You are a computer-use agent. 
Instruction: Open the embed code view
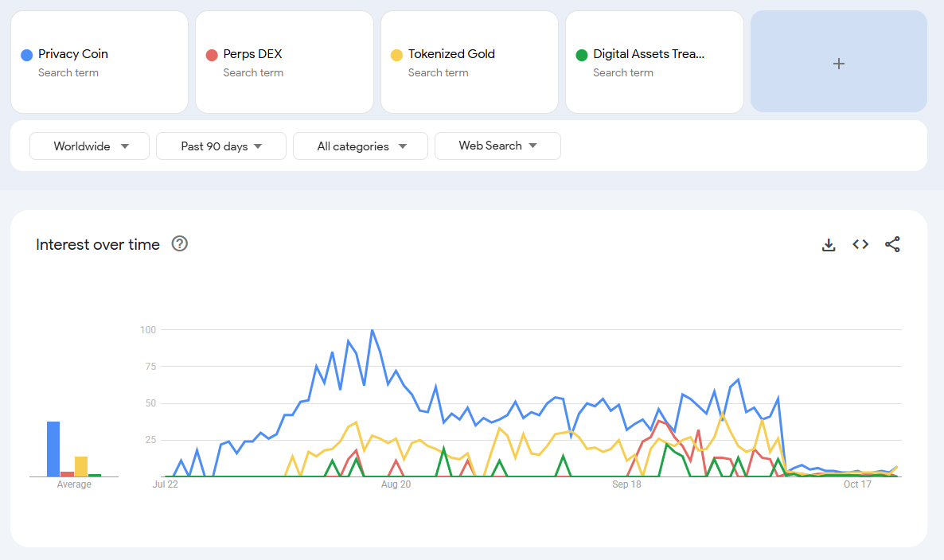point(860,245)
